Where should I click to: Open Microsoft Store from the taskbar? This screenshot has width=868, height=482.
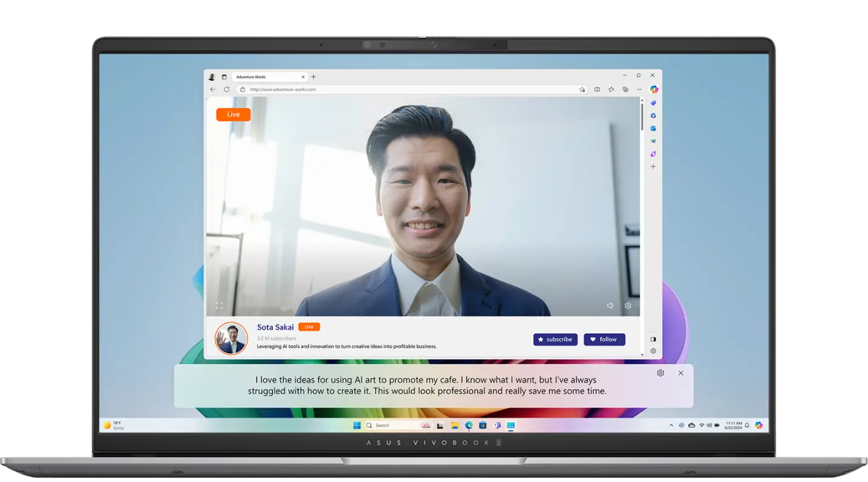point(483,426)
